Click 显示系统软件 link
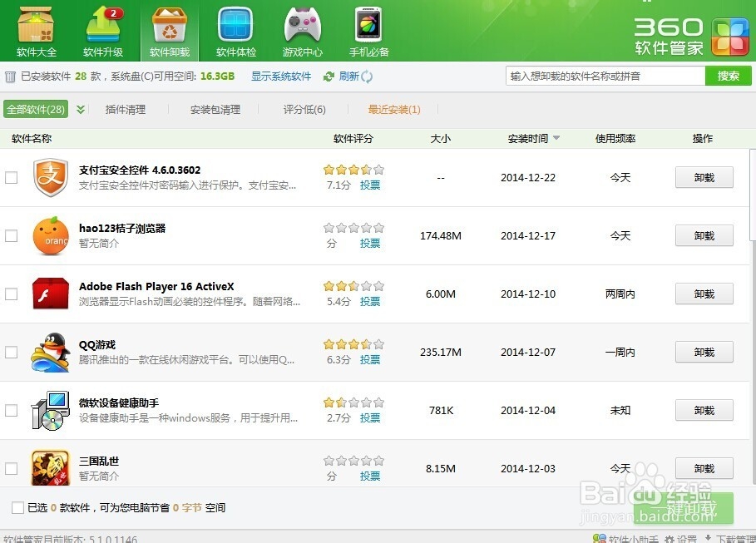Screen dimensions: 756x543 pyautogui.click(x=281, y=77)
